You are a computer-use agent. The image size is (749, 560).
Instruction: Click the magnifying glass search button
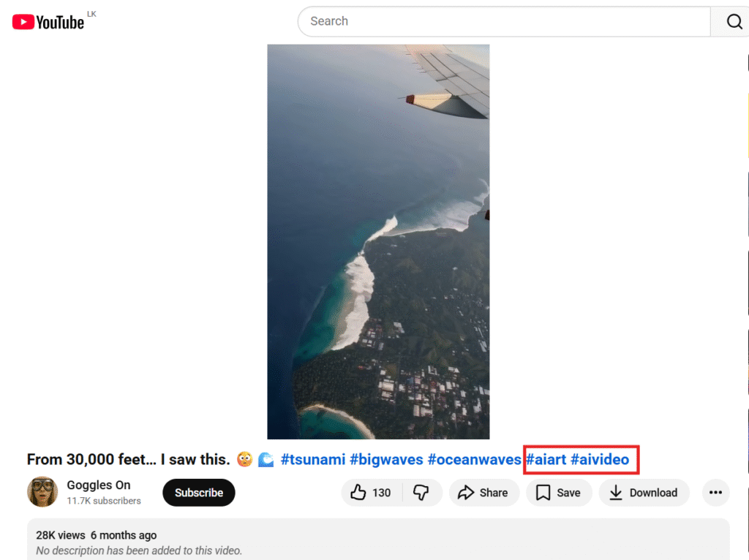pyautogui.click(x=734, y=22)
